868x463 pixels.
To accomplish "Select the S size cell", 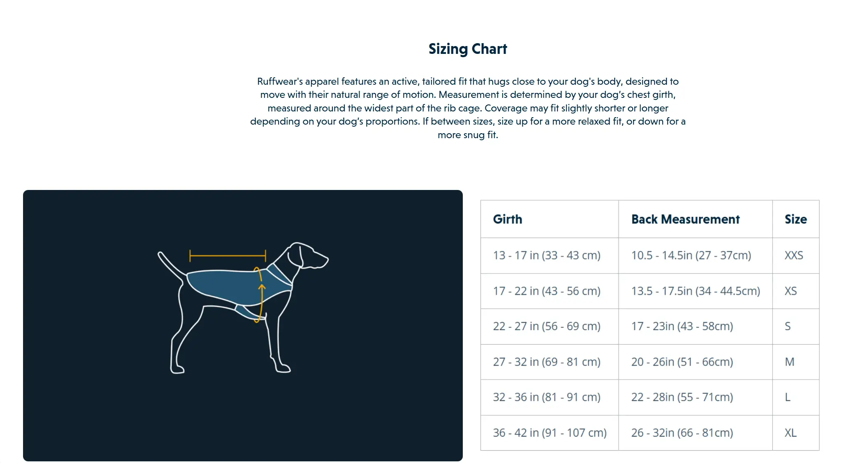I will [x=788, y=326].
